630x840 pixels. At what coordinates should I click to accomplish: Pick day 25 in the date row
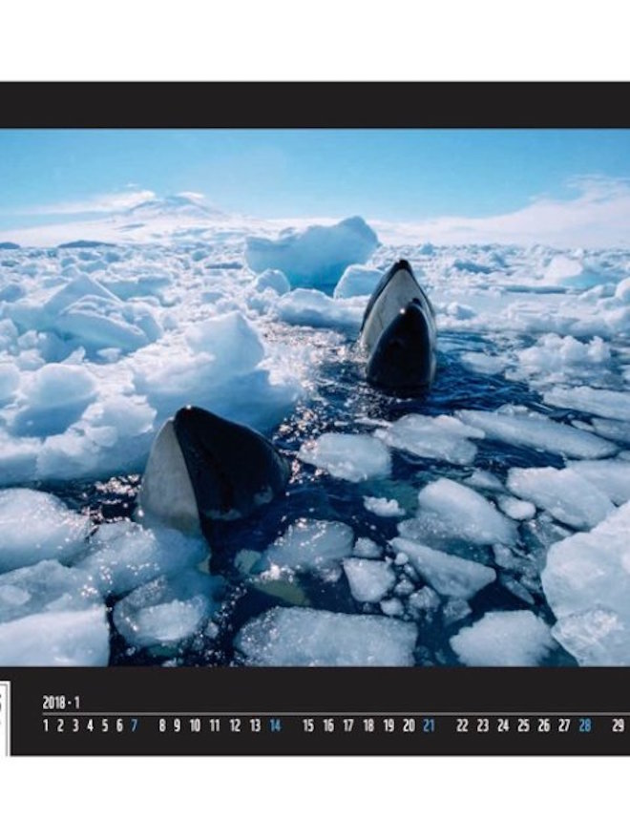coord(523,725)
